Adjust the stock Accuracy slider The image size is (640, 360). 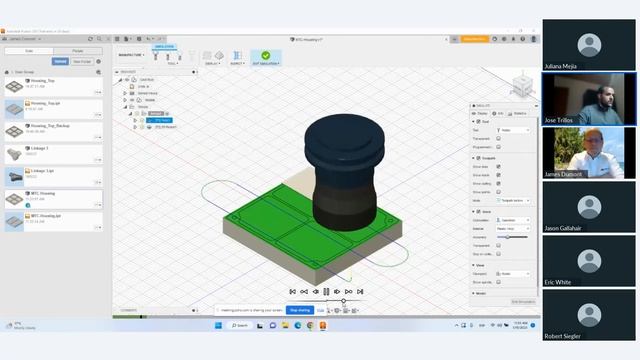pos(507,237)
